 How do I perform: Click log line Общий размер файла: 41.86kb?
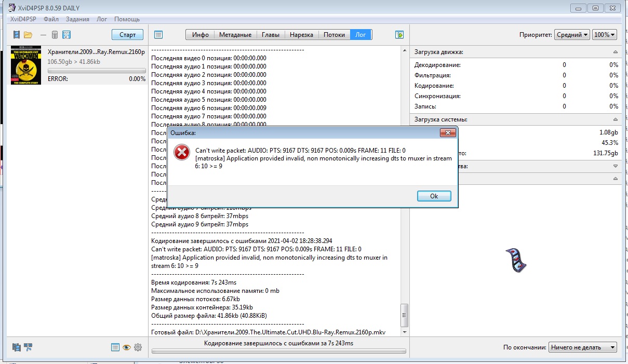coord(209,316)
